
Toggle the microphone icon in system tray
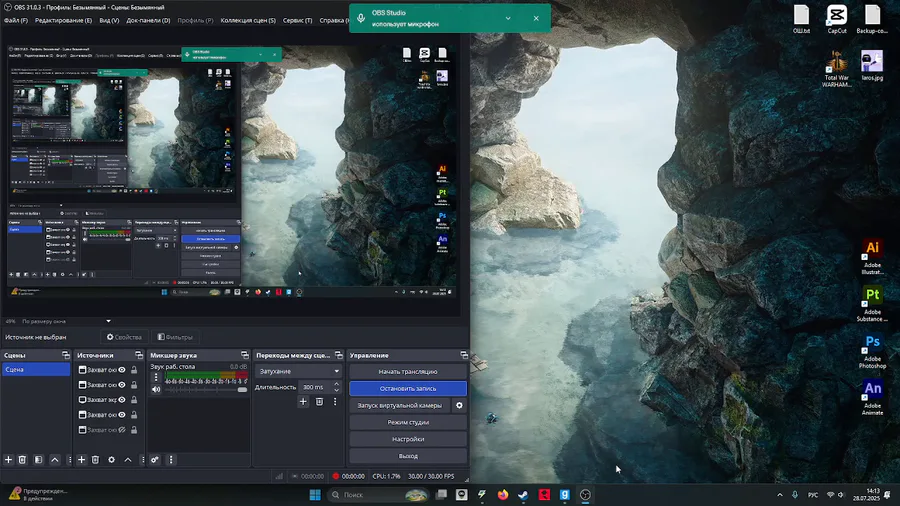click(x=795, y=495)
